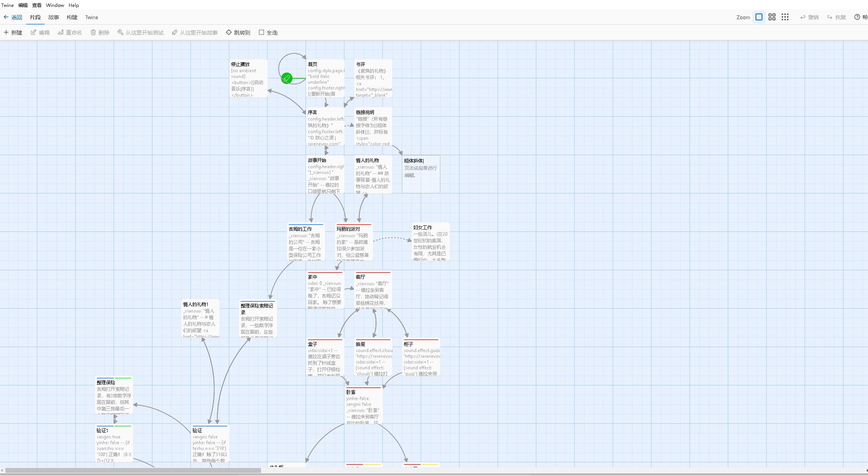868x476 pixels.
Task: Click the Zoom label text
Action: [743, 17]
